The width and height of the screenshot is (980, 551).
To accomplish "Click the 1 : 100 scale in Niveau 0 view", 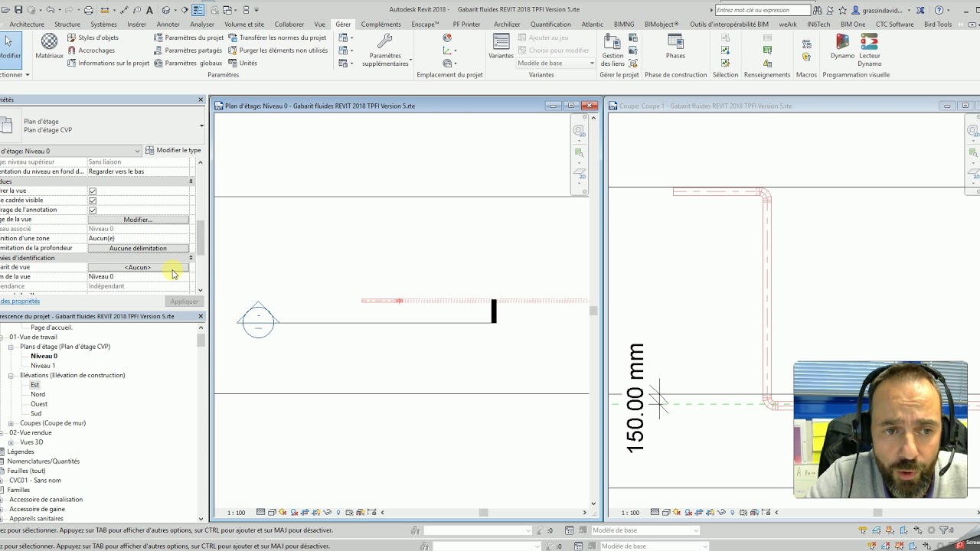I will click(236, 513).
